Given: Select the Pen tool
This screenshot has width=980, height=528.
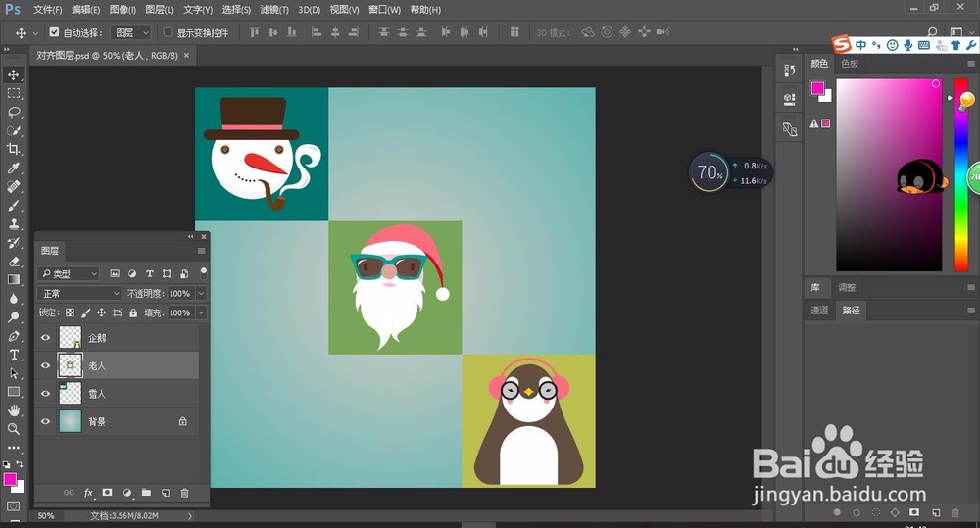Looking at the screenshot, I should click(13, 336).
